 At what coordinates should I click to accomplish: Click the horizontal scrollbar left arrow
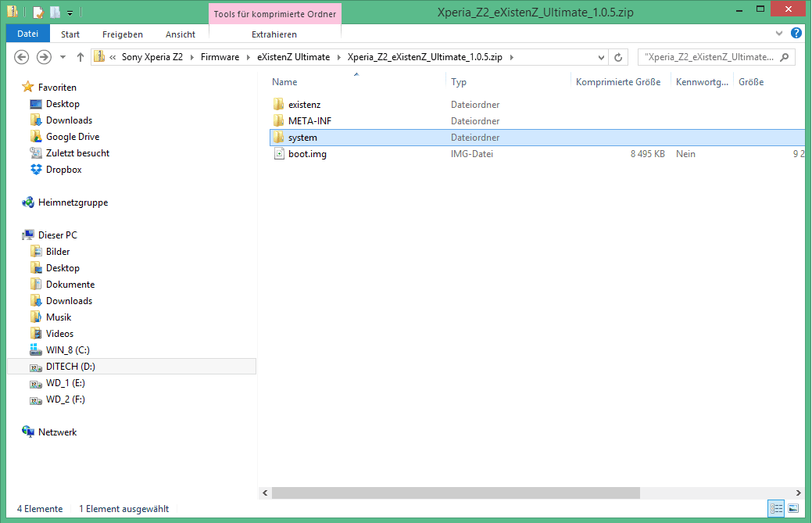click(265, 493)
